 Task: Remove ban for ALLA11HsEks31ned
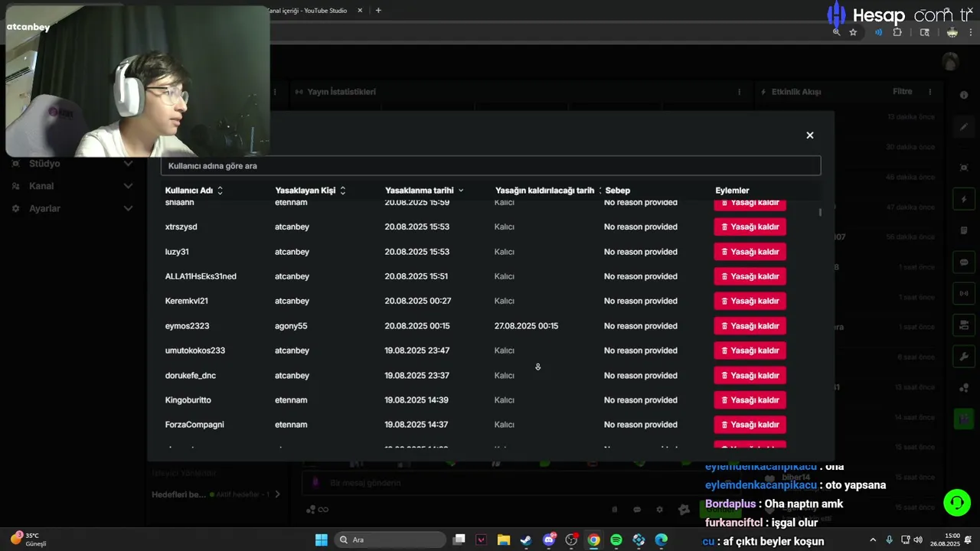tap(750, 276)
